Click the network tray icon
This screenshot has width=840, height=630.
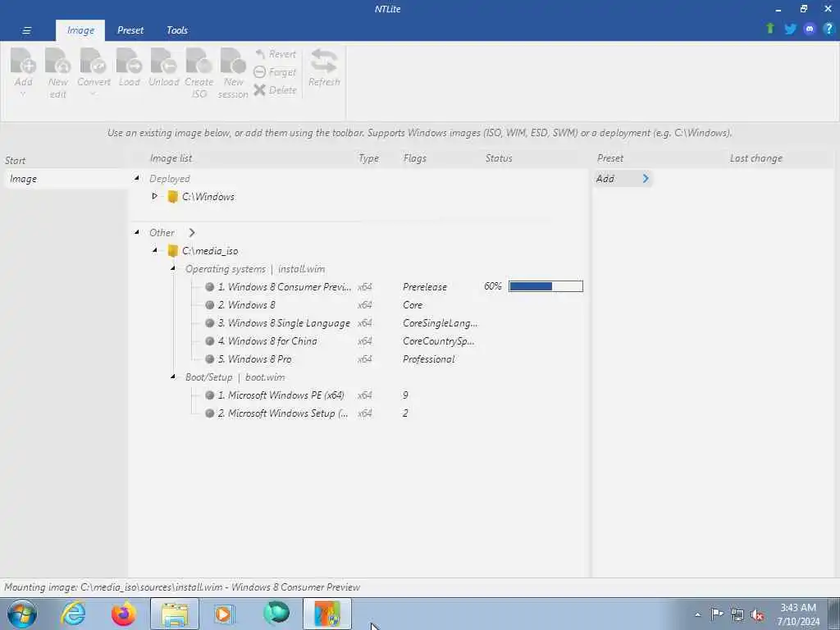coord(737,615)
